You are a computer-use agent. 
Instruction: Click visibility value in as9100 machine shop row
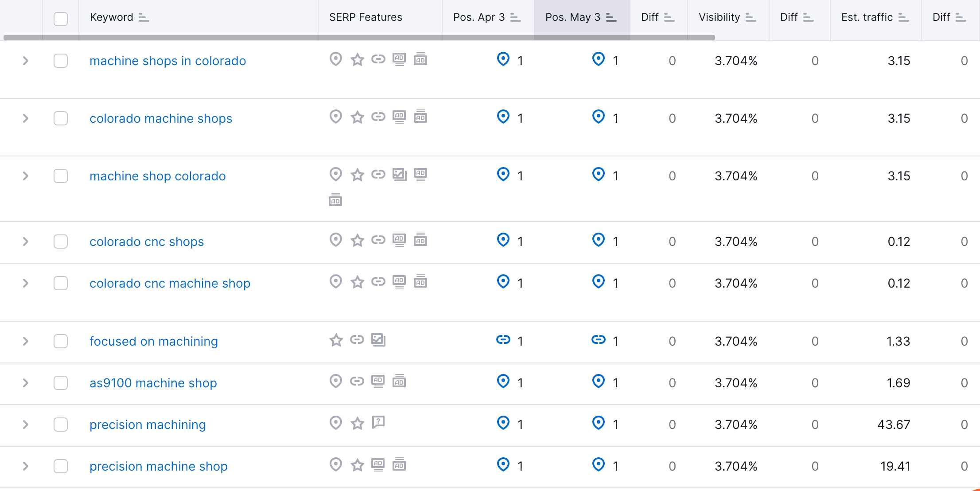[x=736, y=383]
